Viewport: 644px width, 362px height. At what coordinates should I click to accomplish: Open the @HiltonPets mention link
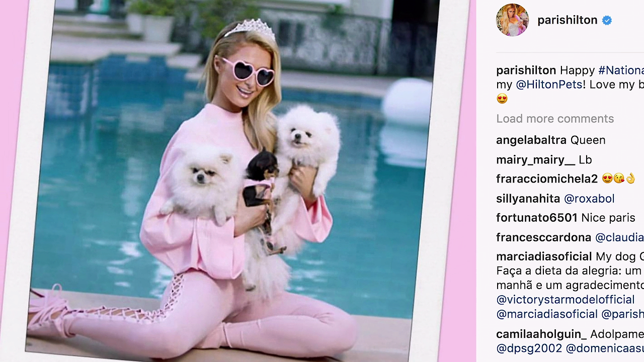click(549, 84)
